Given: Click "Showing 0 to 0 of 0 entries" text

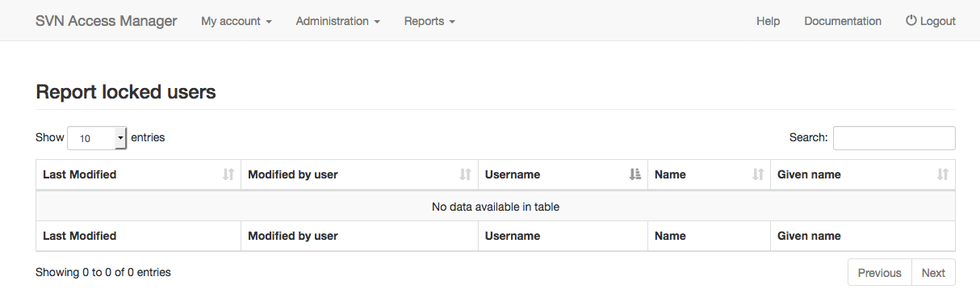Looking at the screenshot, I should pos(103,272).
